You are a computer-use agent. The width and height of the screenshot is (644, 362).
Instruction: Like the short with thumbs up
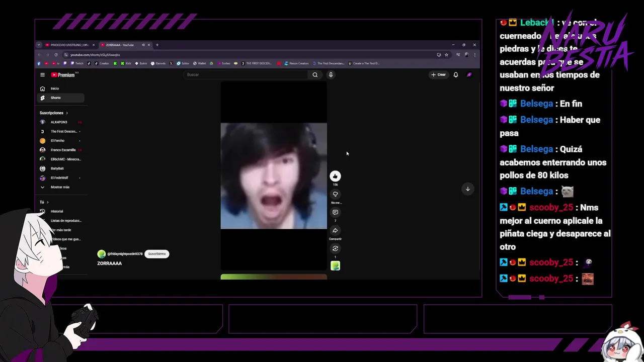pos(335,176)
